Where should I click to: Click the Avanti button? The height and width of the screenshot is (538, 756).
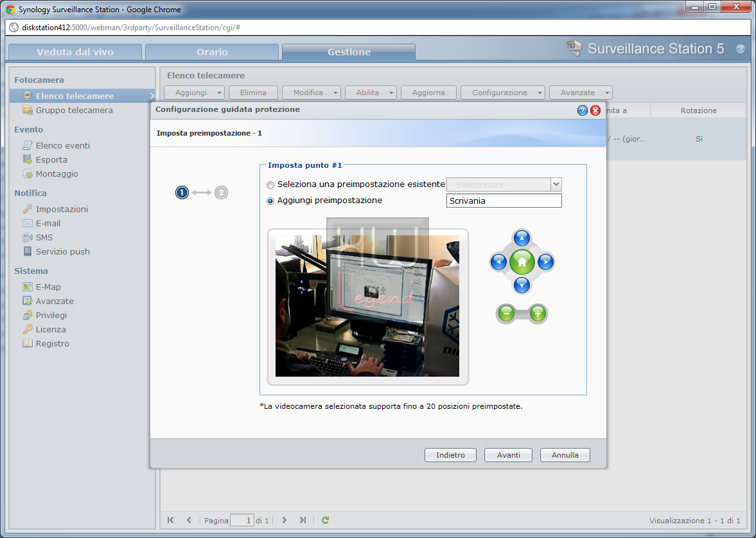pyautogui.click(x=508, y=455)
